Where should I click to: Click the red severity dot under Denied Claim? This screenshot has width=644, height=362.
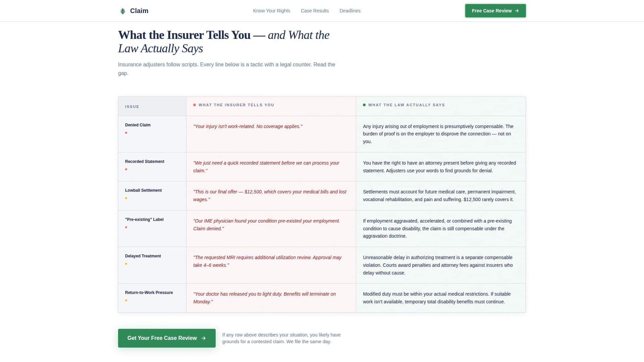tap(126, 133)
